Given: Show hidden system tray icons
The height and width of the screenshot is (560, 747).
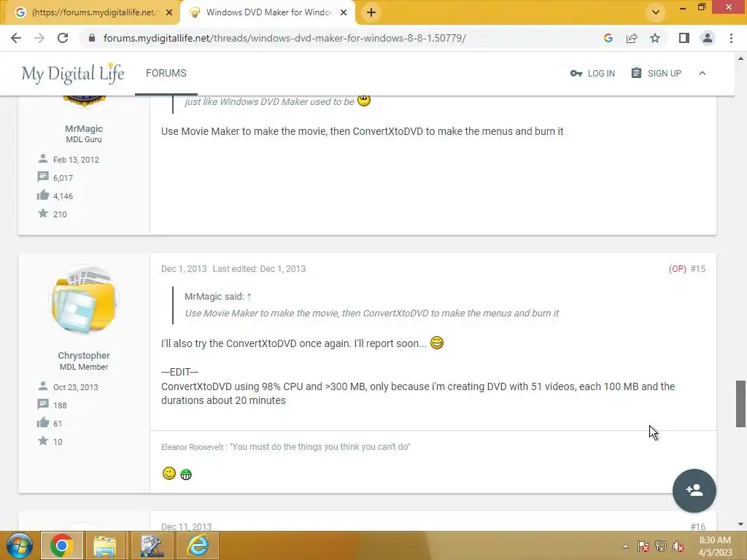Looking at the screenshot, I should click(625, 546).
